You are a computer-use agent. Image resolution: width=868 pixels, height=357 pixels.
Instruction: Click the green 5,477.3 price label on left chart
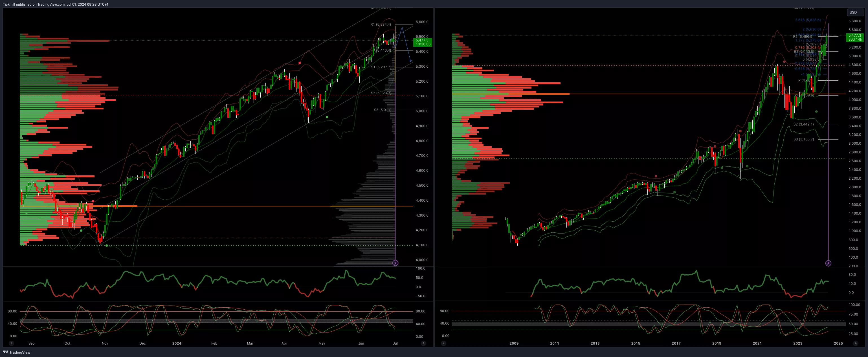(x=423, y=42)
